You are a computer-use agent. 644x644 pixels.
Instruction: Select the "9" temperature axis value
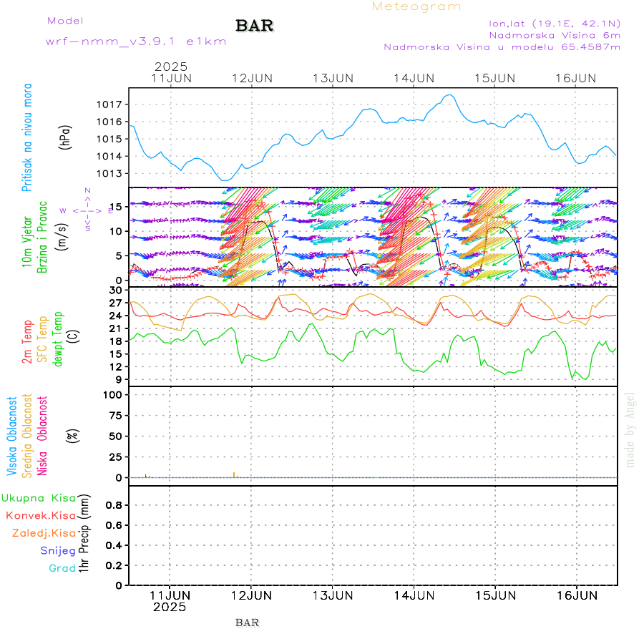pos(119,379)
